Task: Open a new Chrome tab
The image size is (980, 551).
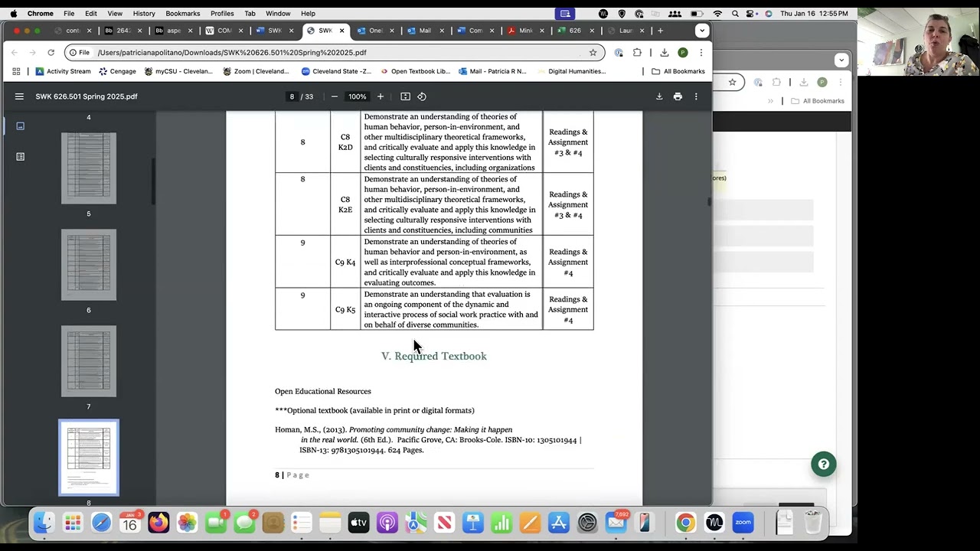Action: click(660, 31)
